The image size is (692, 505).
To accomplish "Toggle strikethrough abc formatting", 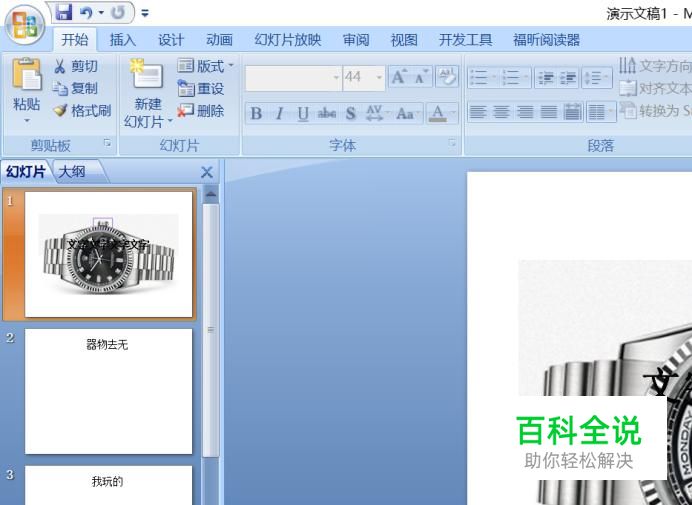I will click(x=327, y=113).
